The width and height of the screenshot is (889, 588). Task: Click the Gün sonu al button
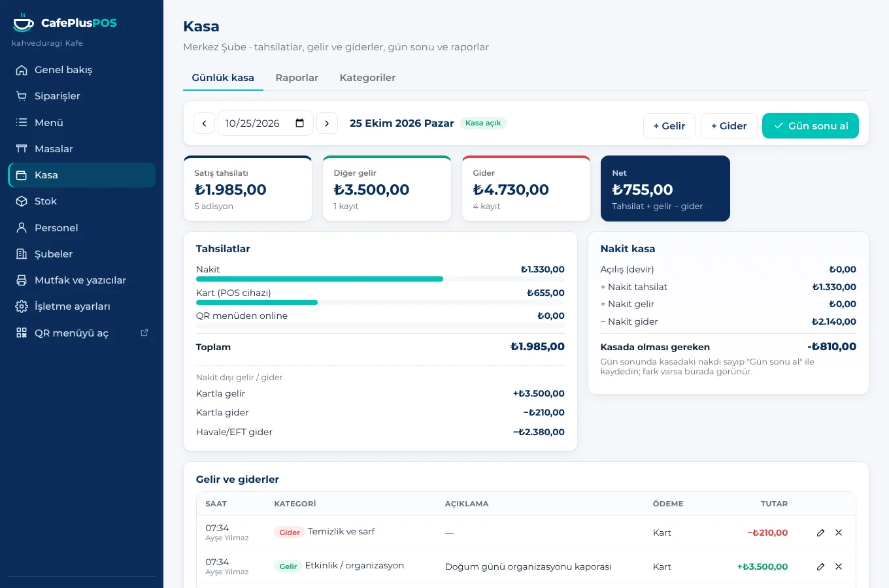pyautogui.click(x=811, y=126)
